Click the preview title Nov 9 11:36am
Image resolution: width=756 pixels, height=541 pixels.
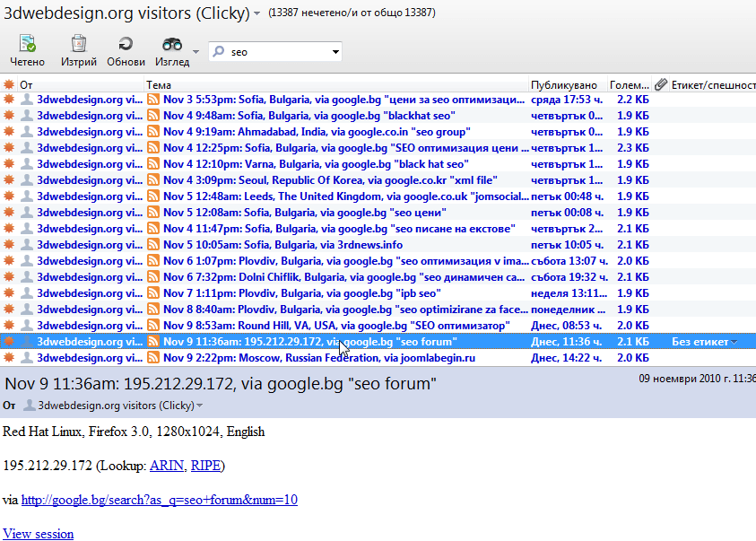click(x=221, y=383)
